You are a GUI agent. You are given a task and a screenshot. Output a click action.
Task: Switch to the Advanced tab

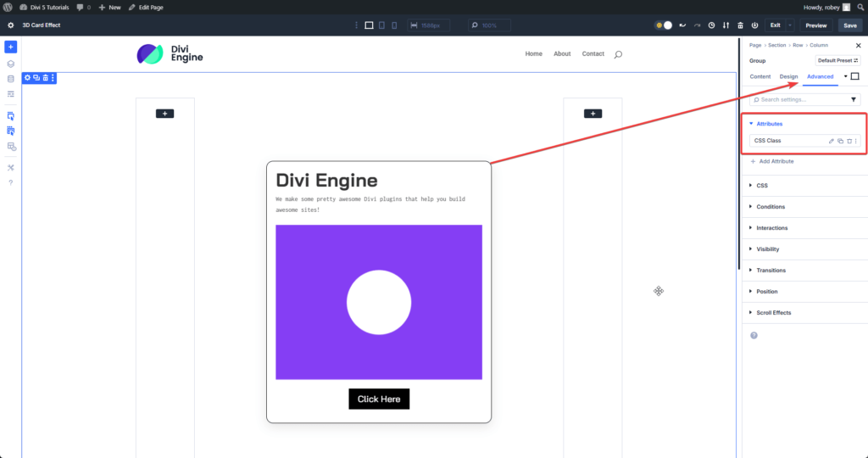coord(821,76)
